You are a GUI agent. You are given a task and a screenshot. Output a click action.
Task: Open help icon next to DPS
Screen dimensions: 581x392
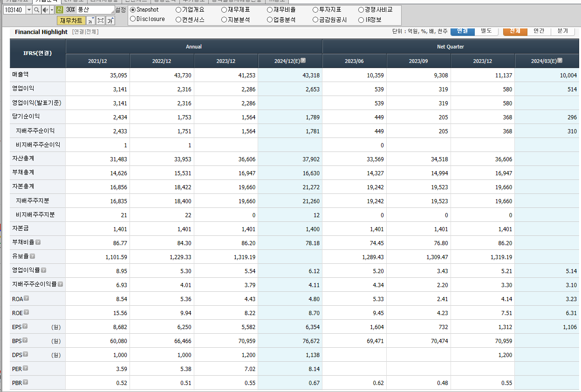pos(25,354)
